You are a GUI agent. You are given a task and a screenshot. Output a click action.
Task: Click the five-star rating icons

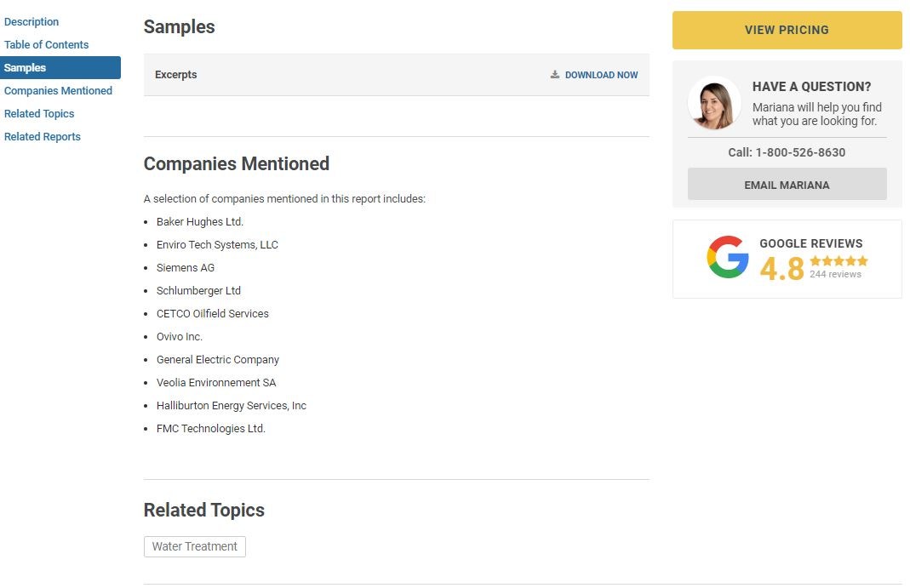point(838,261)
